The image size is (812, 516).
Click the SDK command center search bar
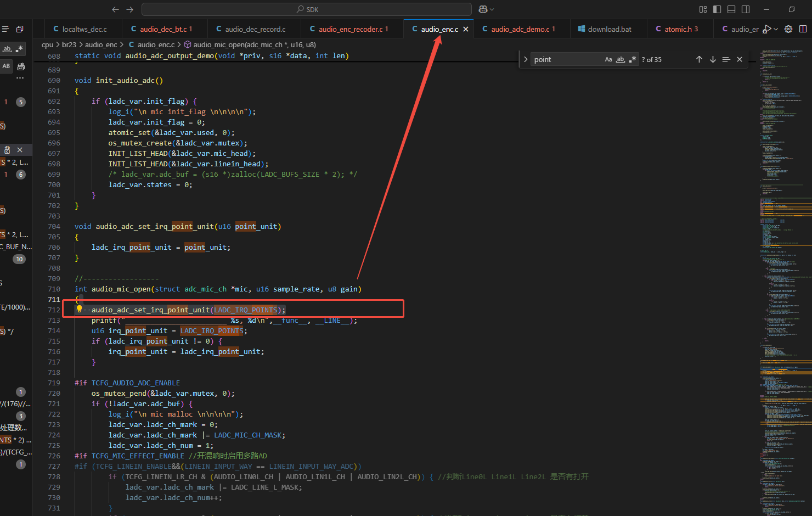point(307,9)
